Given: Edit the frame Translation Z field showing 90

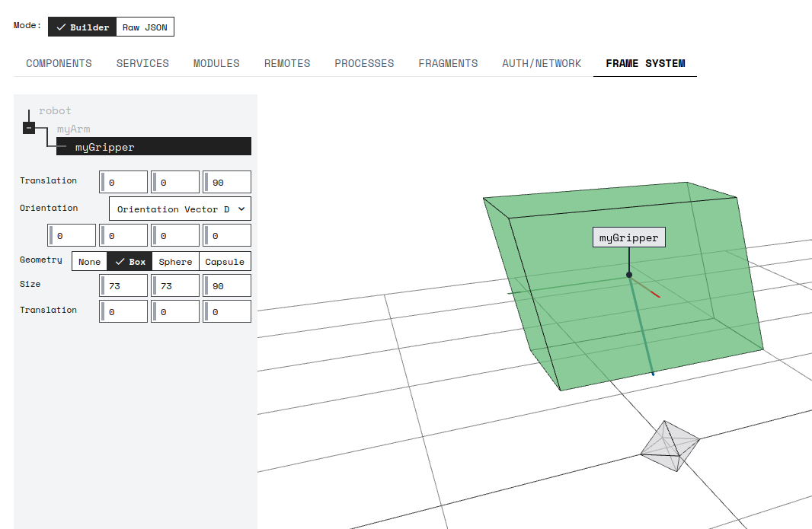Looking at the screenshot, I should pos(229,183).
